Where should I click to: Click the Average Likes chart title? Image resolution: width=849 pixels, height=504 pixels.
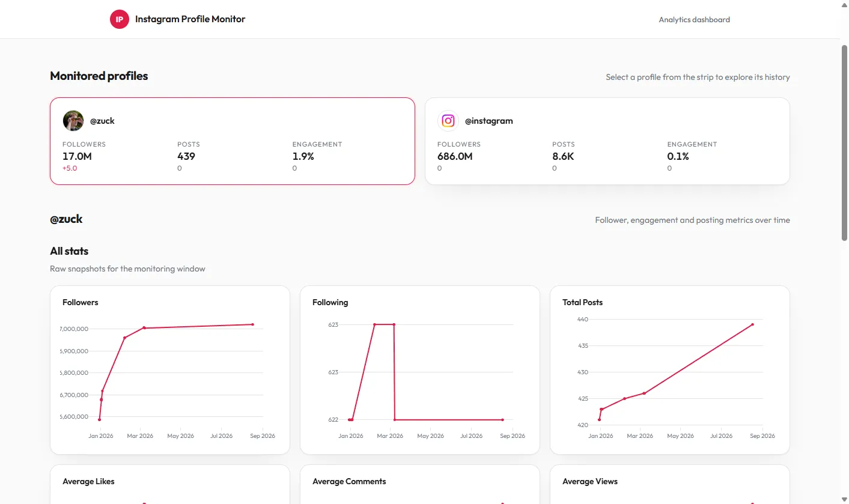tap(88, 481)
